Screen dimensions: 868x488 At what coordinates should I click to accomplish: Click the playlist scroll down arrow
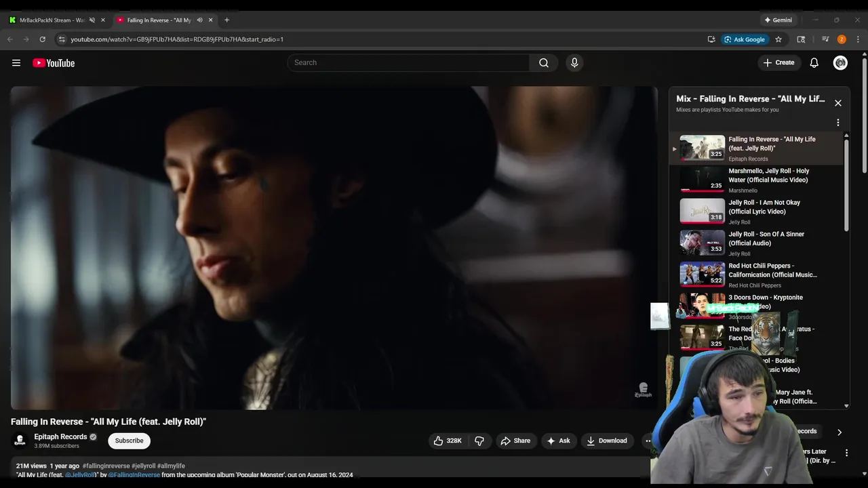pyautogui.click(x=846, y=406)
